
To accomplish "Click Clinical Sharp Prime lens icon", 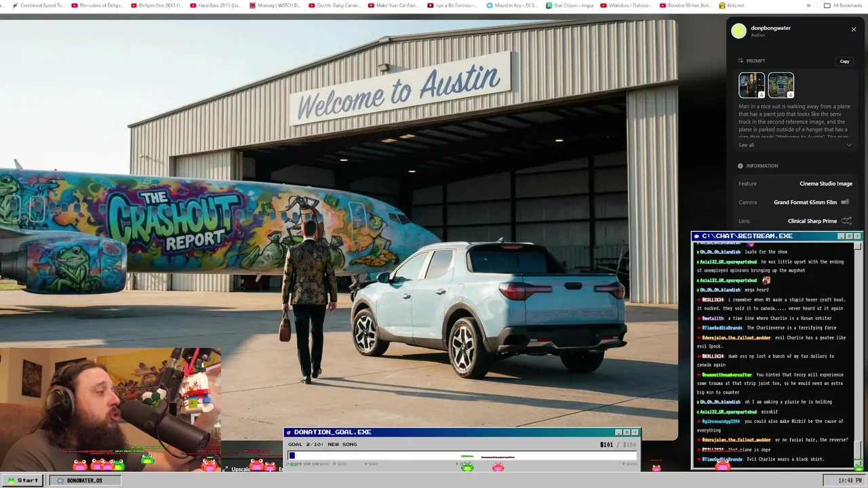I will click(846, 221).
